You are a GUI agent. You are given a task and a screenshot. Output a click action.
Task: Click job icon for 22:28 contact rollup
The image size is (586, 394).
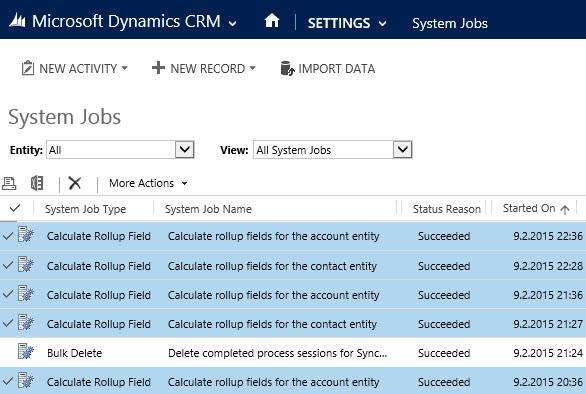(x=26, y=264)
